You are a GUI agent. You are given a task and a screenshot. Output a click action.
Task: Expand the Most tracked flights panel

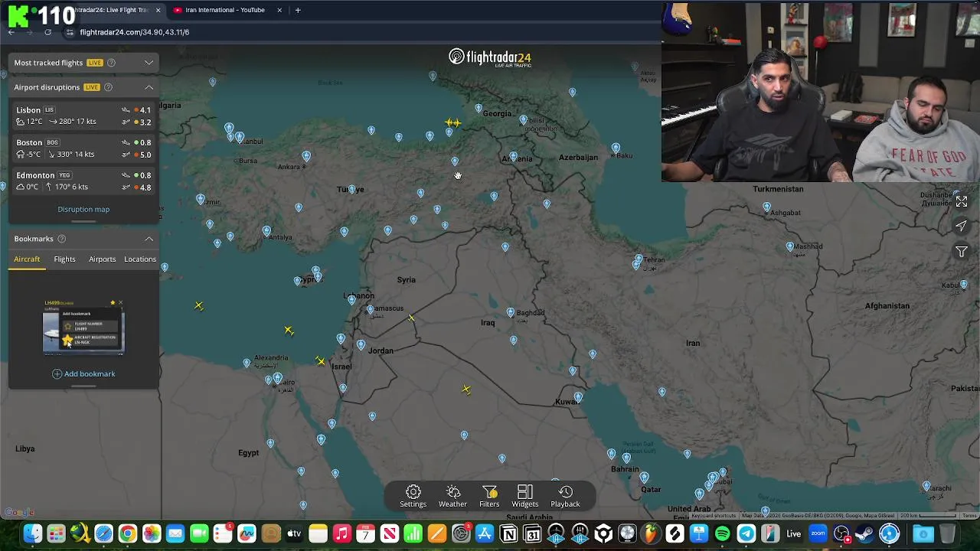tap(149, 63)
